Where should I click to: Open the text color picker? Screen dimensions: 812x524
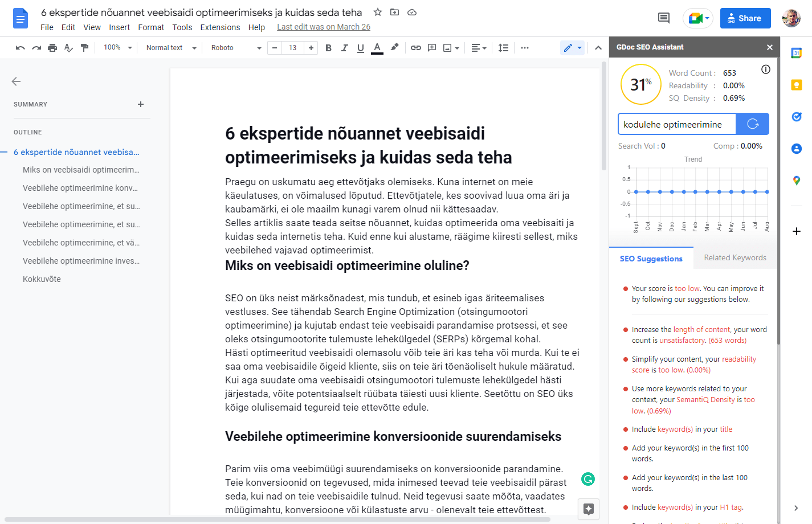point(377,48)
